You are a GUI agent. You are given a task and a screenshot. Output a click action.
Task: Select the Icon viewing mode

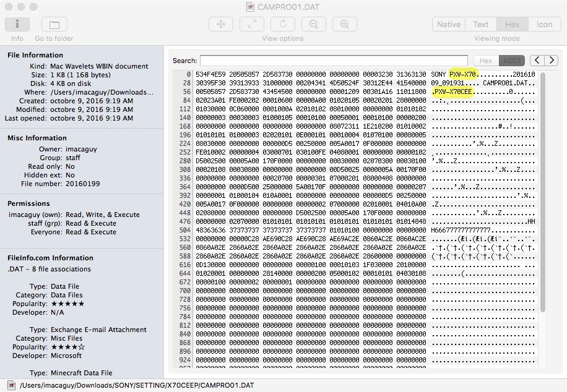coord(545,25)
